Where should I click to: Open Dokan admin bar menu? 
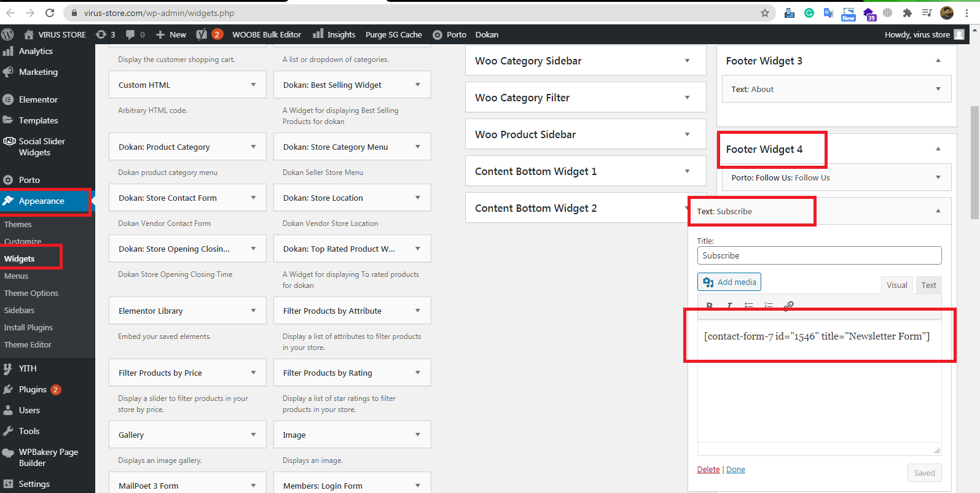487,34
